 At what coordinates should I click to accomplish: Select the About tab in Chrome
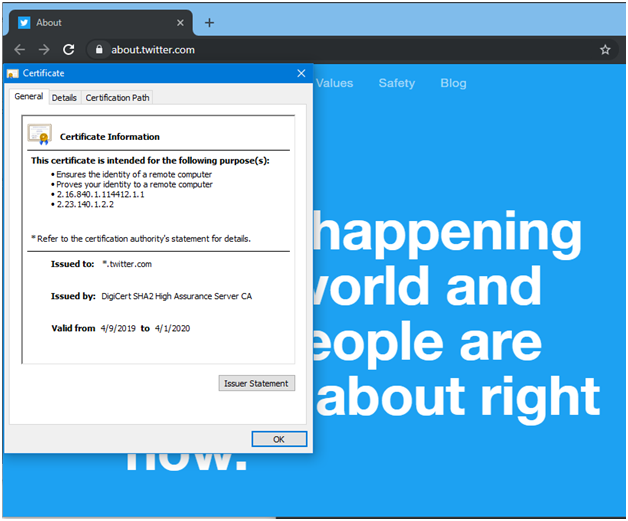(99, 23)
